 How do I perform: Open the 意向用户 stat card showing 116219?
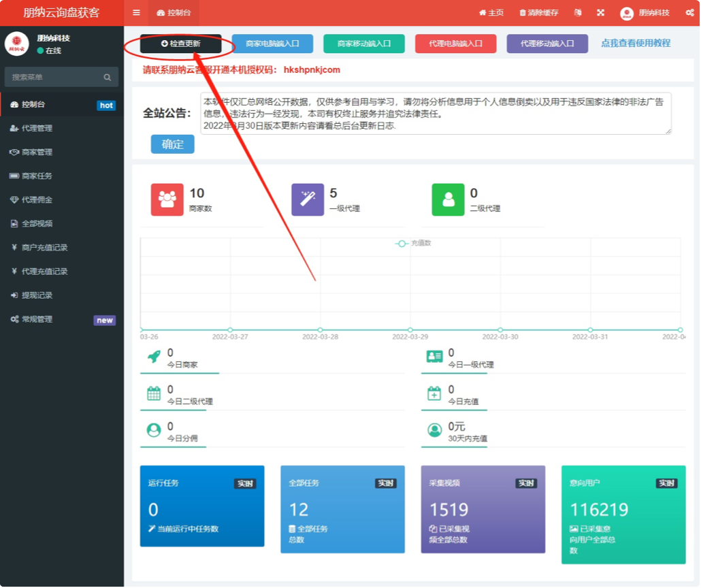pyautogui.click(x=623, y=514)
